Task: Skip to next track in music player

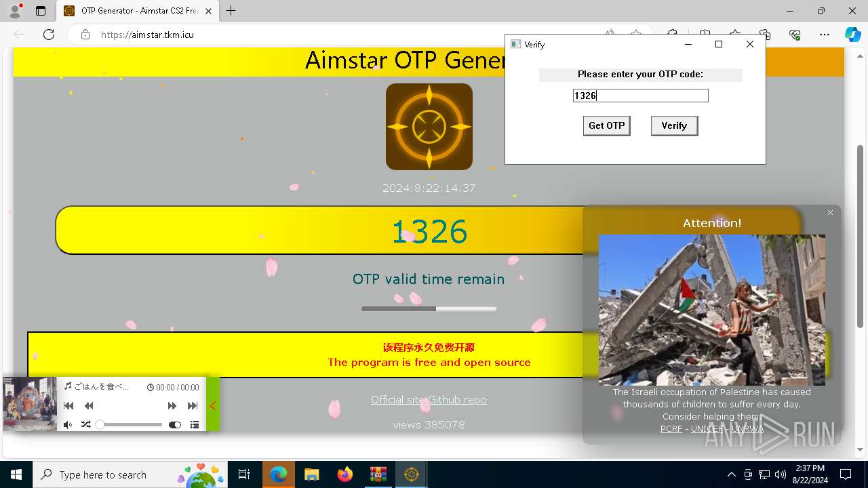Action: click(x=193, y=405)
